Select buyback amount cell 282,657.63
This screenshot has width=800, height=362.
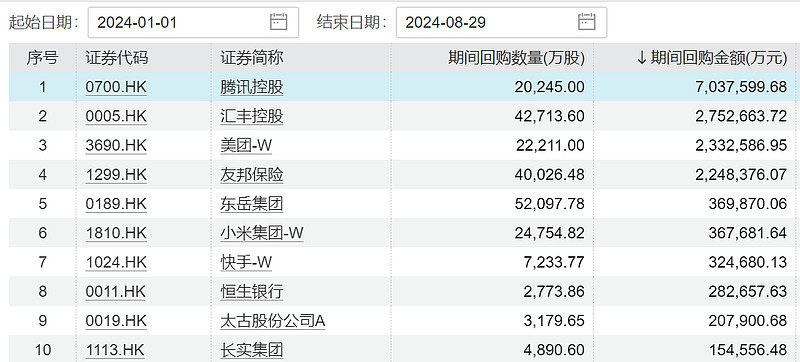[748, 292]
